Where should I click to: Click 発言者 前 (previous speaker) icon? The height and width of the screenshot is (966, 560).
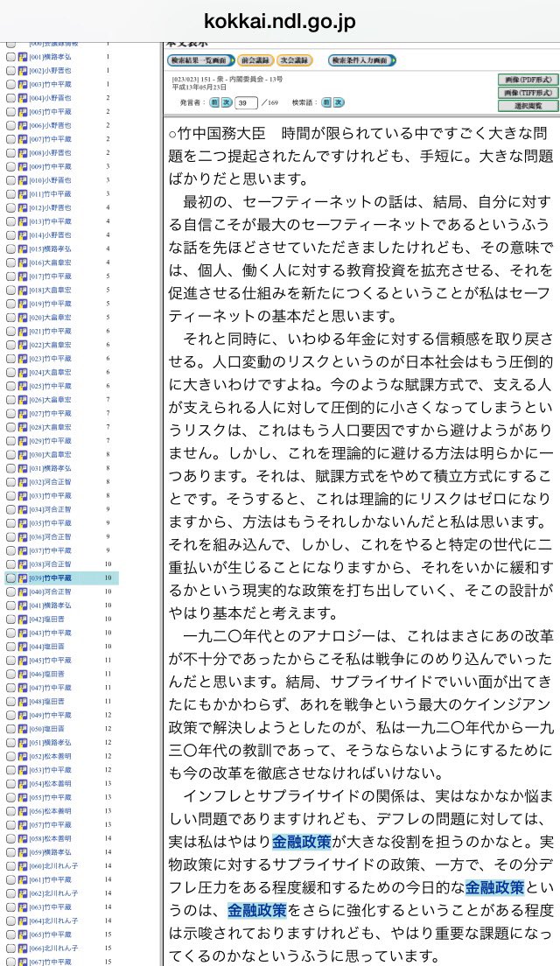[x=214, y=102]
